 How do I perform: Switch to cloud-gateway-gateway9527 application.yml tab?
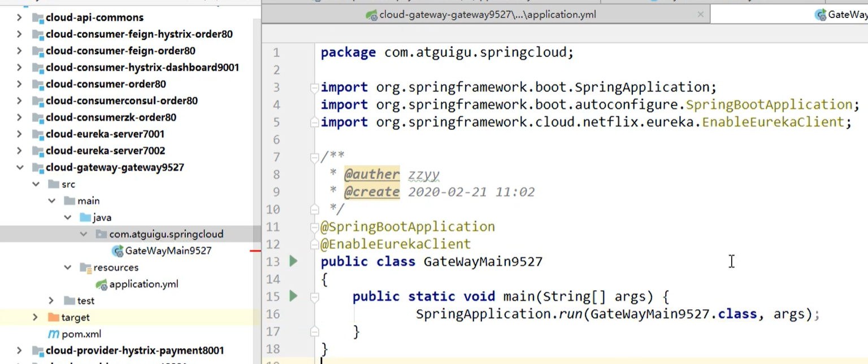pos(485,15)
